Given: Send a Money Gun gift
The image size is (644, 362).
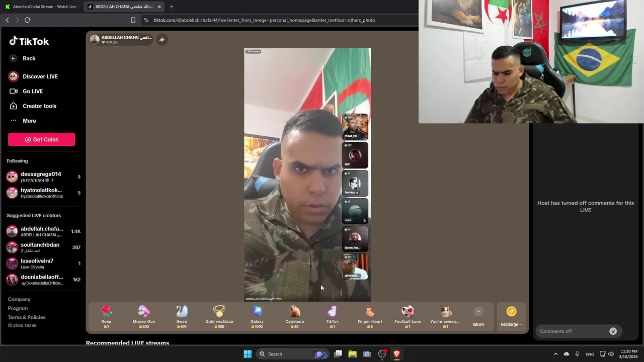Looking at the screenshot, I should click(x=144, y=317).
